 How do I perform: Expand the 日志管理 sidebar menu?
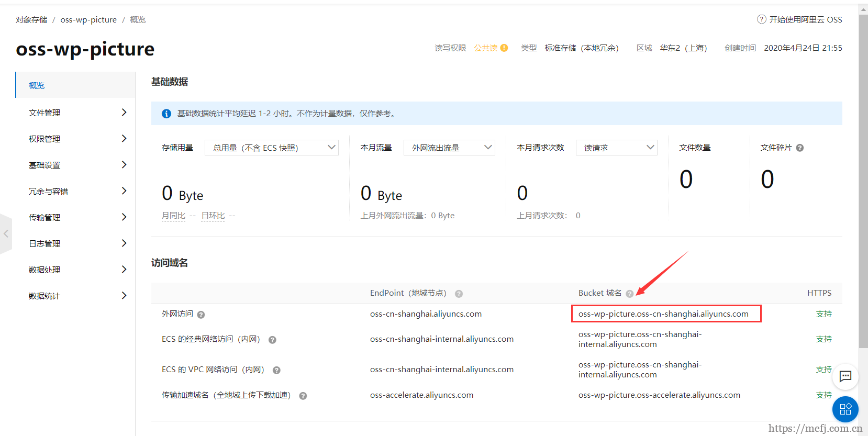click(x=75, y=243)
